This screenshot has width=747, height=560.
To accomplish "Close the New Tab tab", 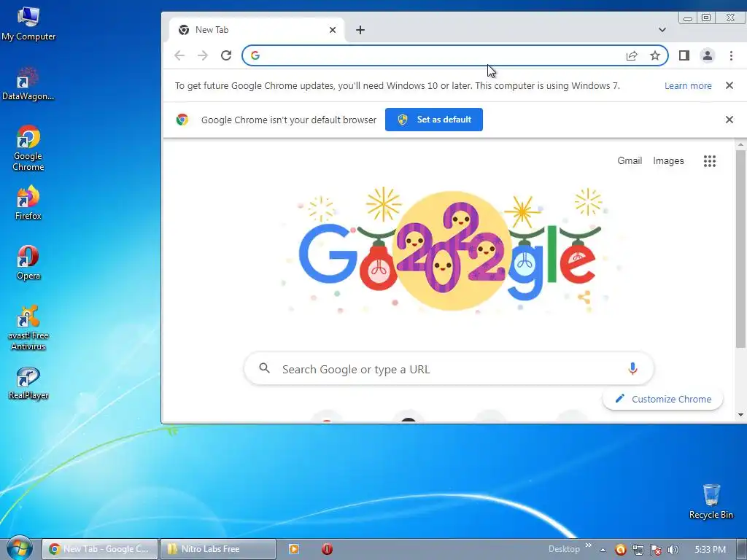I will (x=333, y=30).
